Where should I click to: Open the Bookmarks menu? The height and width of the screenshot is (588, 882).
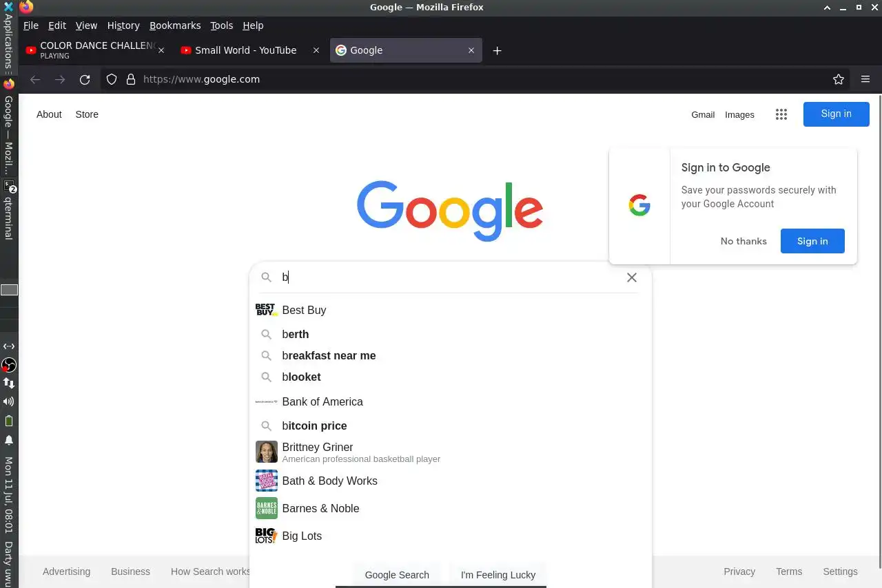pyautogui.click(x=175, y=25)
